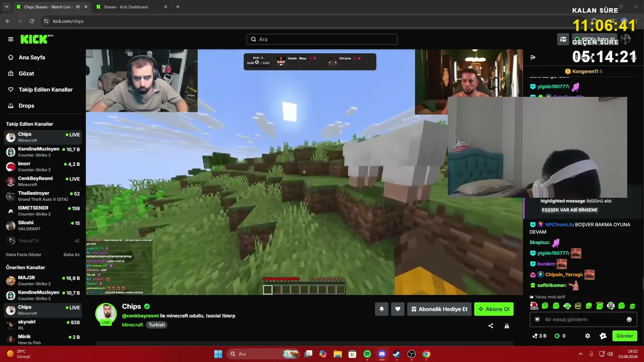Open chat settings gear

(587, 336)
